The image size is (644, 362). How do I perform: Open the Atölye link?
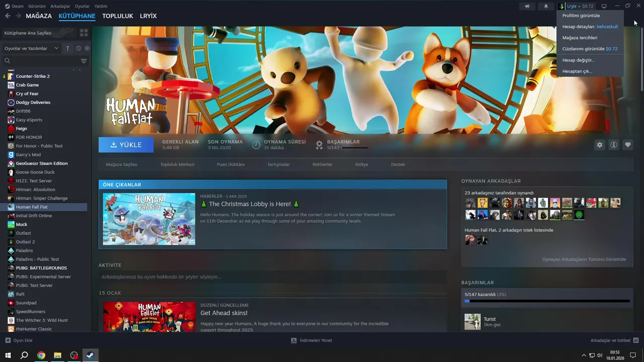pos(361,164)
